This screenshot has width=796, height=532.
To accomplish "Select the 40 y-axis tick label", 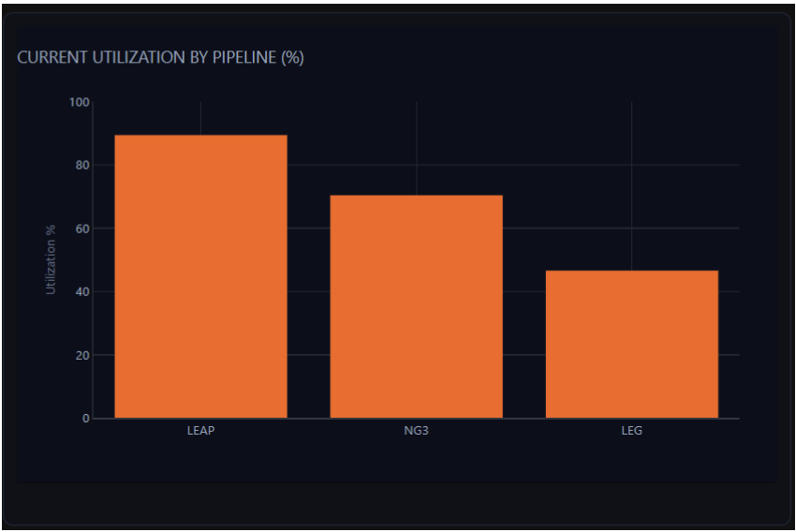I will 81,292.
